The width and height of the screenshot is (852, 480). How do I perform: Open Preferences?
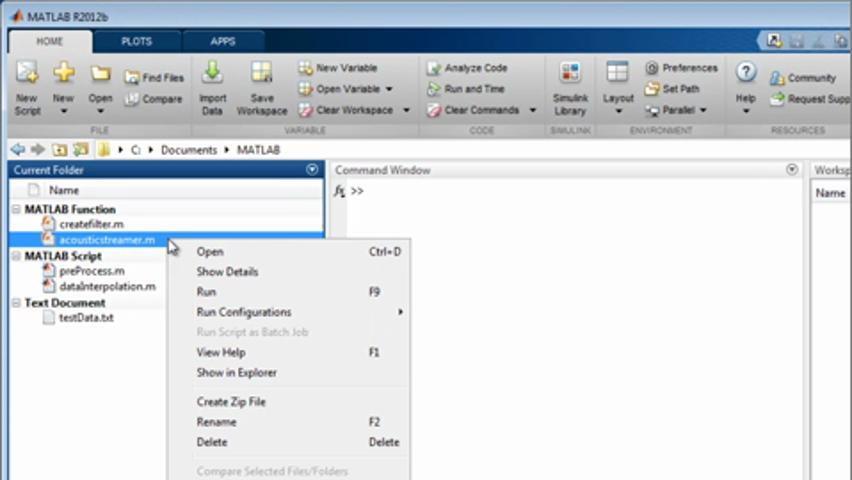682,68
